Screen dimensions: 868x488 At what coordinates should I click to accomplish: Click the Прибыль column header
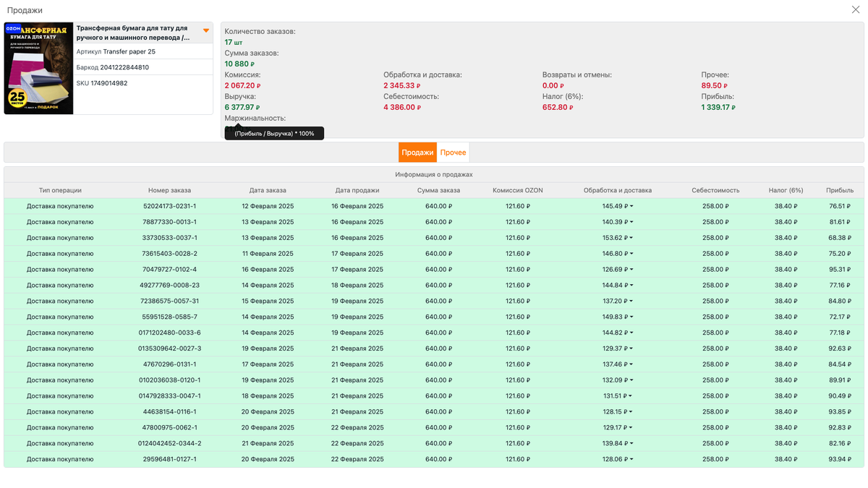pyautogui.click(x=840, y=190)
